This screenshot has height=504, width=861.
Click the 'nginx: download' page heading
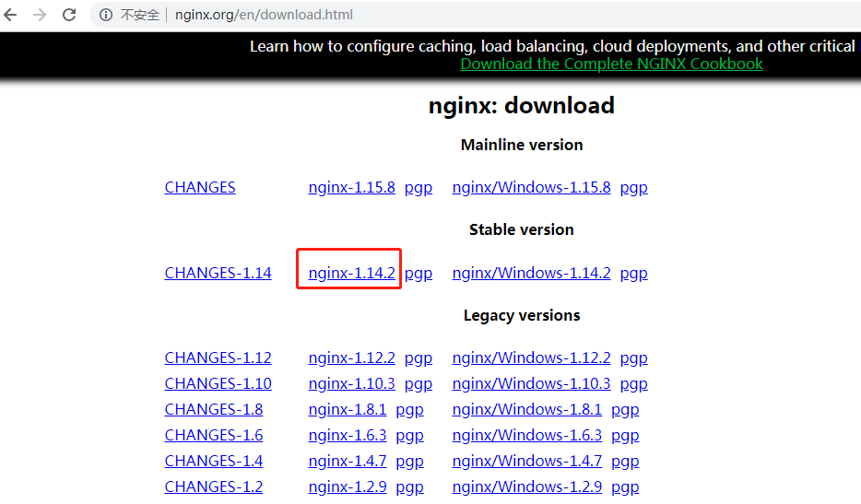pyautogui.click(x=521, y=105)
